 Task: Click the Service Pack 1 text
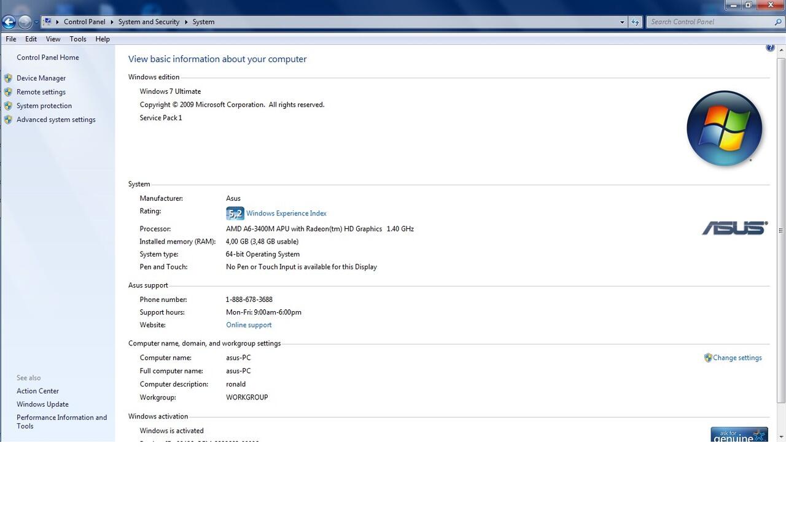point(161,118)
